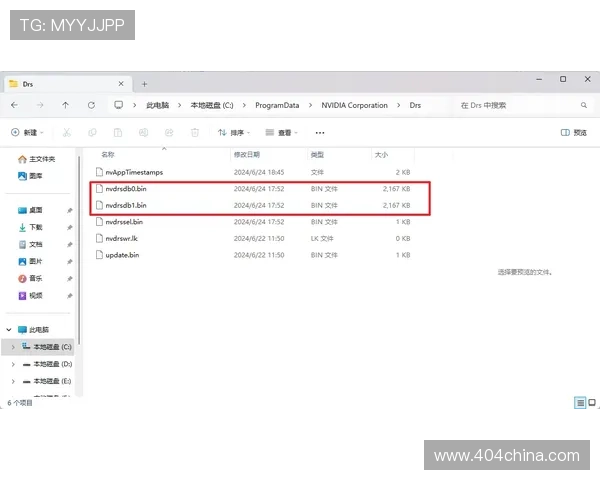Open the 排序 sort dropdown
600x480 pixels.
234,132
